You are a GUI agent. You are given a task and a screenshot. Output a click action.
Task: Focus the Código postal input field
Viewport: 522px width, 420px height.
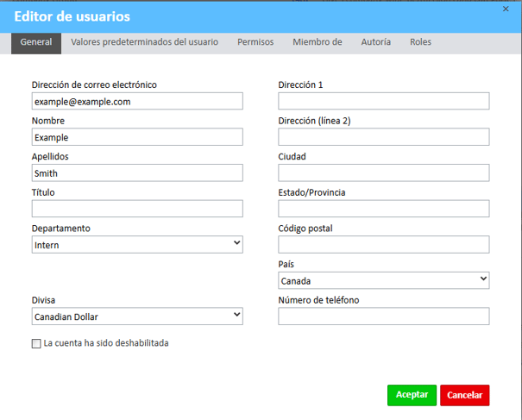[x=383, y=245]
